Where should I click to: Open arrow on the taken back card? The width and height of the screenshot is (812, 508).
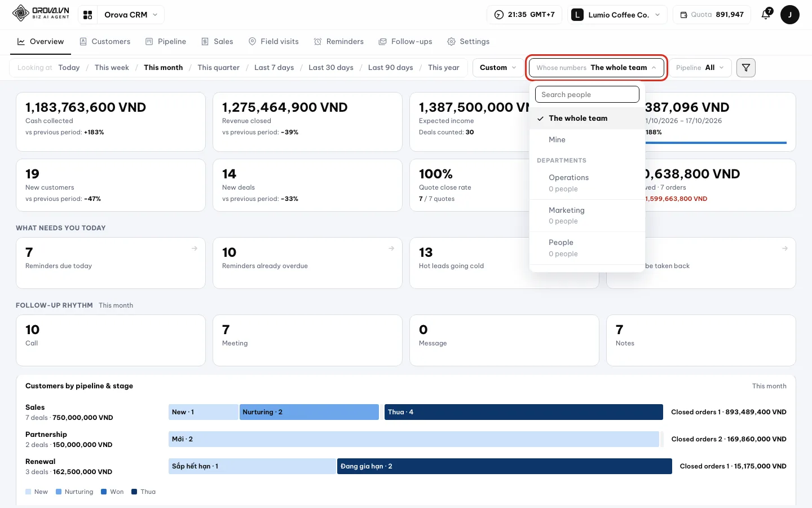point(785,248)
